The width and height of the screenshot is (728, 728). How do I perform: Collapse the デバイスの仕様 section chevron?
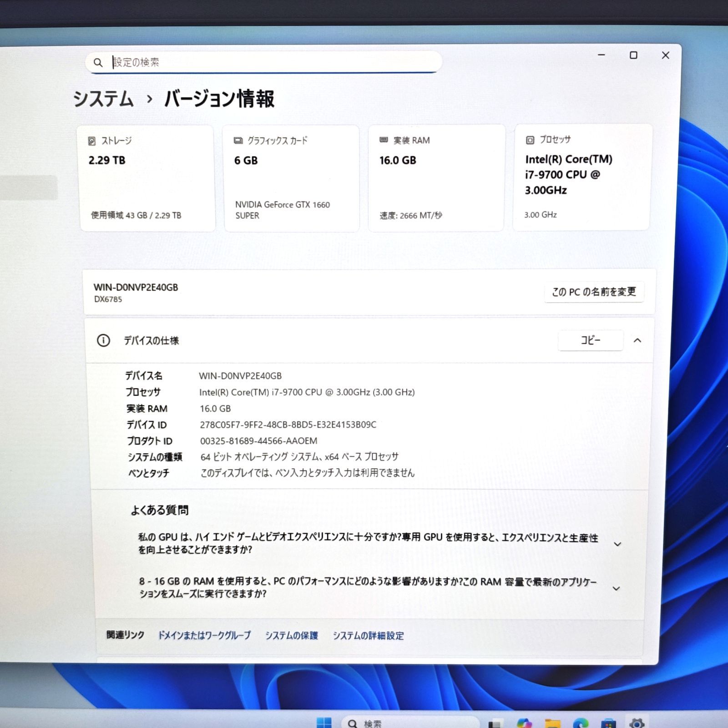coord(637,340)
